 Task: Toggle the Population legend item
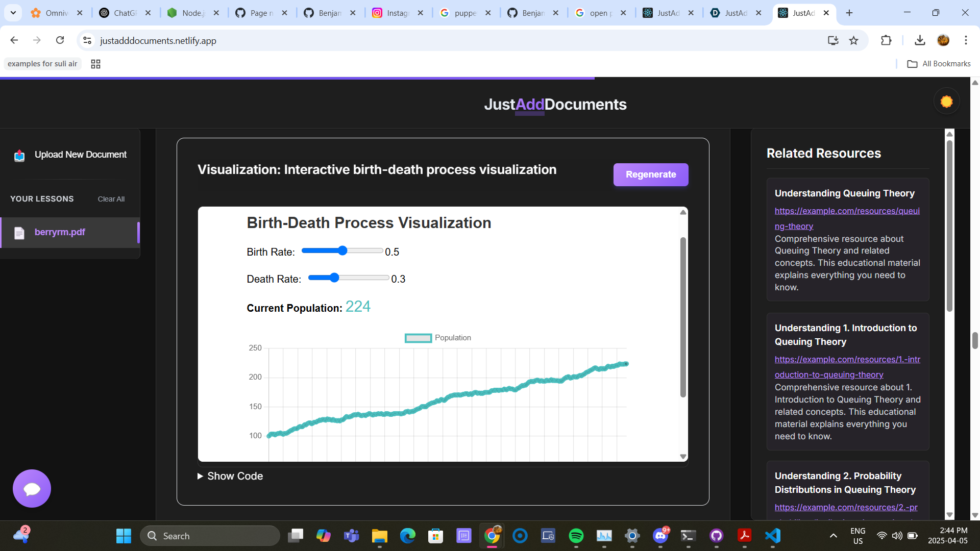[437, 338]
